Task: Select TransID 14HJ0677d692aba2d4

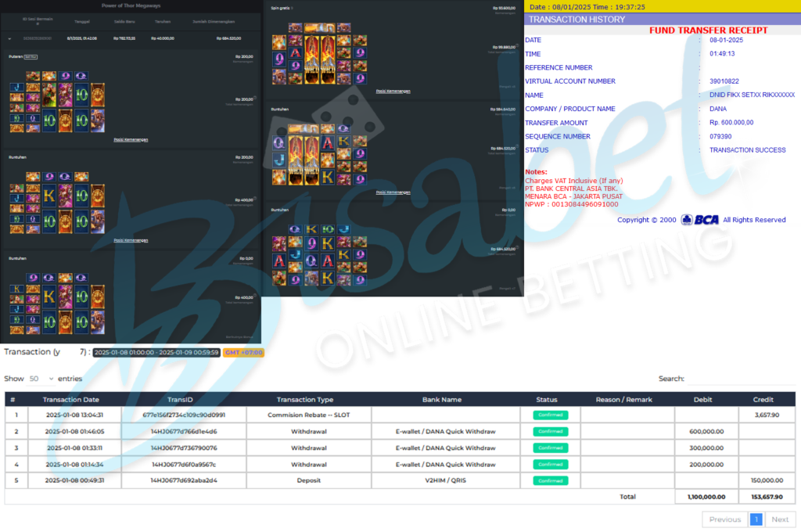Action: pos(184,480)
